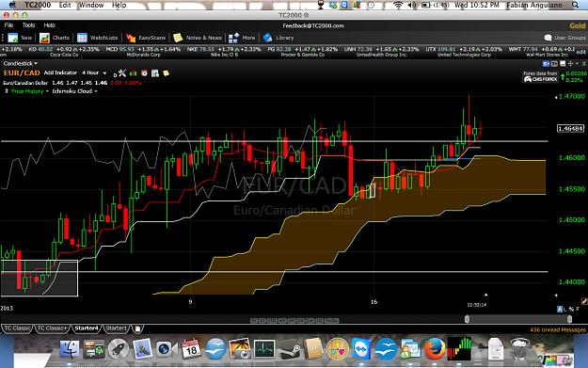Screen dimensions: 588x368
Task: Open Notes & News panel
Action: click(x=198, y=38)
